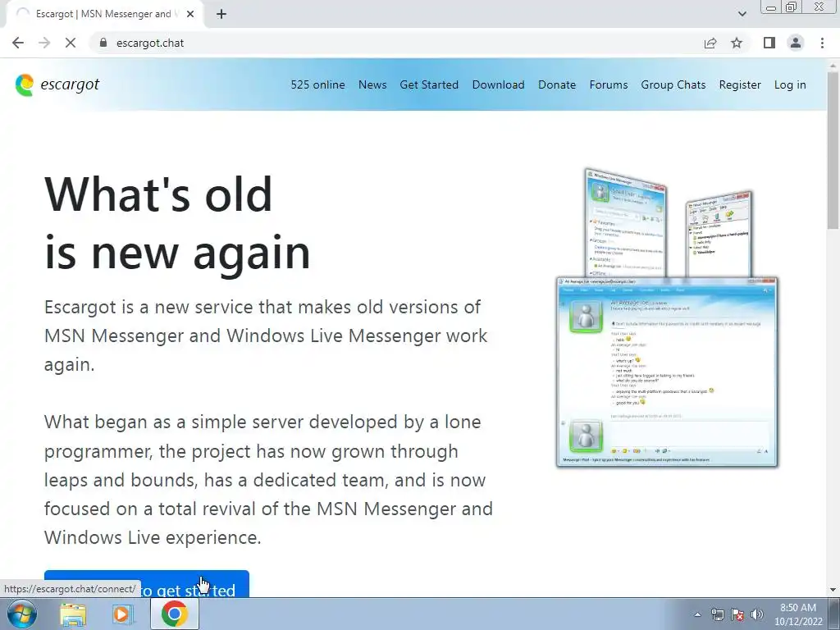Screen dimensions: 840x630
Task: Click Chrome icon in taskbar
Action: pyautogui.click(x=174, y=614)
